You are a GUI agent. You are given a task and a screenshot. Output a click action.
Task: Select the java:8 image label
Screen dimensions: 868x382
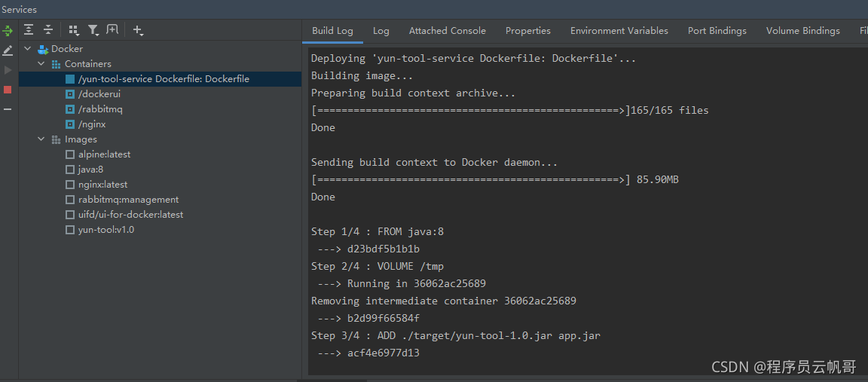coord(90,170)
